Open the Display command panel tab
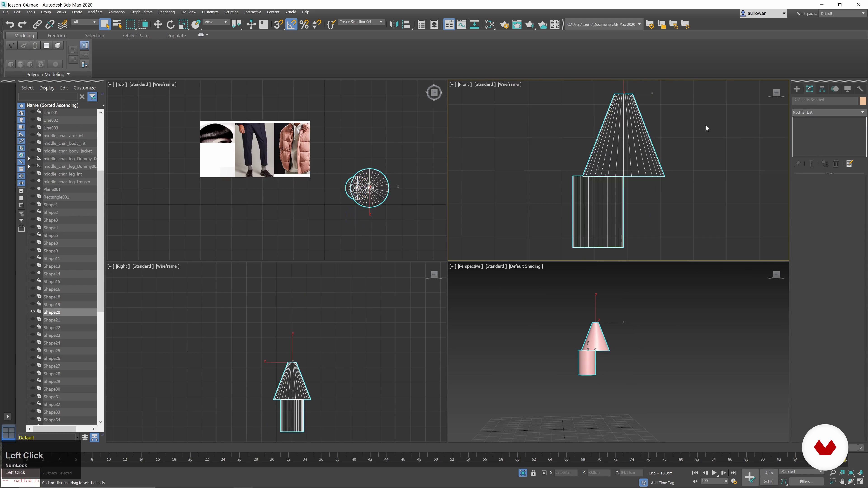The image size is (868, 488). 847,89
